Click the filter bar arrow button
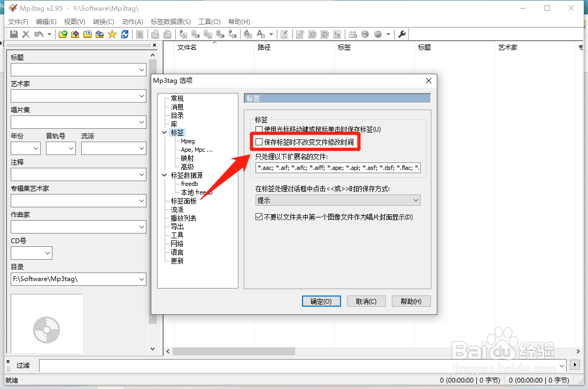The width and height of the screenshot is (588, 389). [575, 364]
